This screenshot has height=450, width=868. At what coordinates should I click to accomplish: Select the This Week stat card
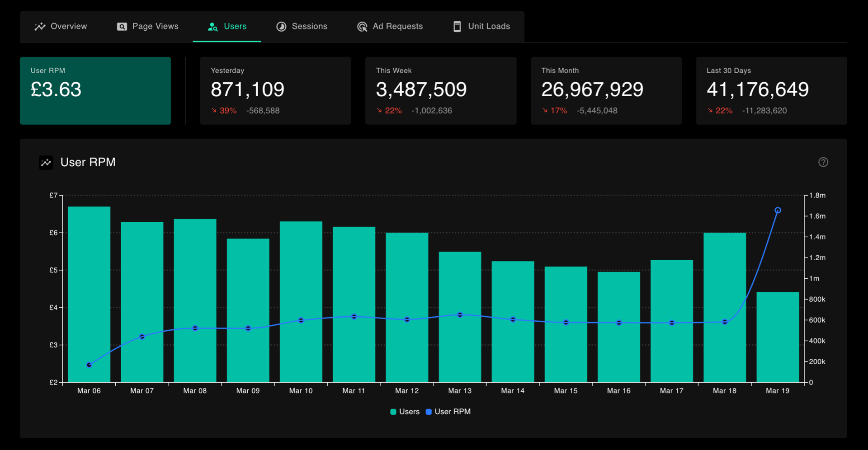point(441,90)
